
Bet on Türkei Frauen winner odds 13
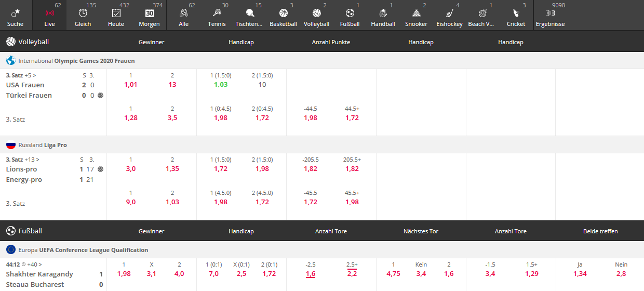(x=172, y=85)
